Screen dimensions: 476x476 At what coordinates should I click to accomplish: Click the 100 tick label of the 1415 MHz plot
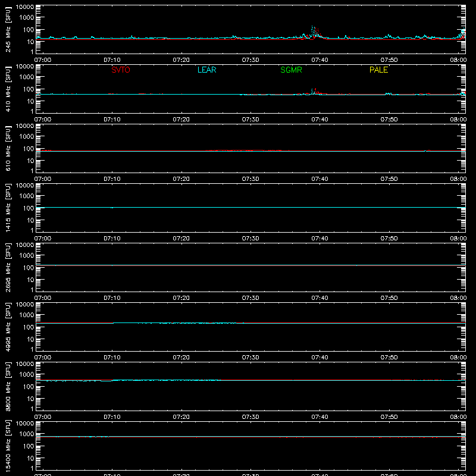coord(29,208)
